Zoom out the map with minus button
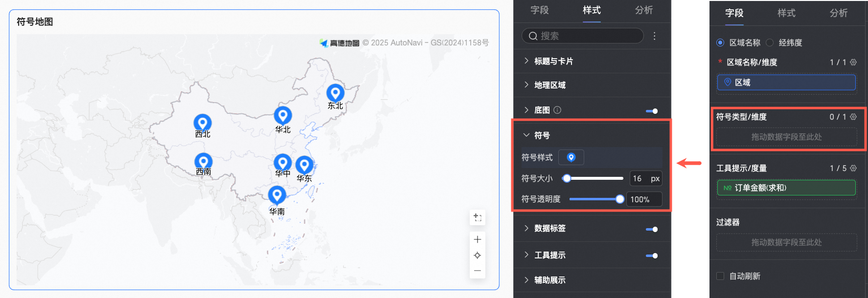This screenshot has height=298, width=868. pos(478,271)
